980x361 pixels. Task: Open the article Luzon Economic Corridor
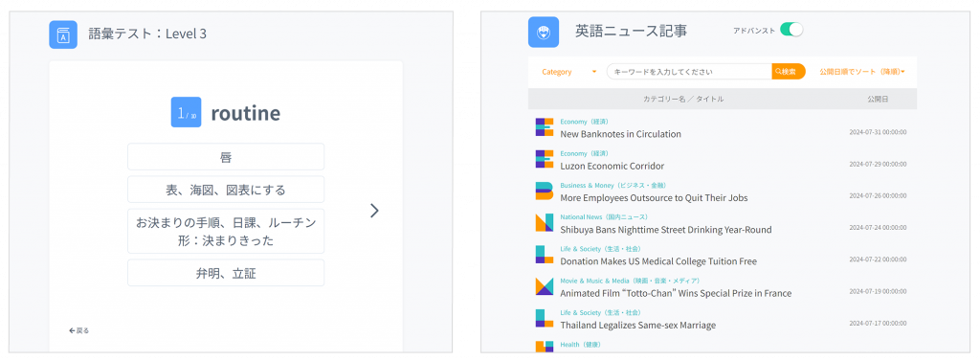[x=612, y=166]
